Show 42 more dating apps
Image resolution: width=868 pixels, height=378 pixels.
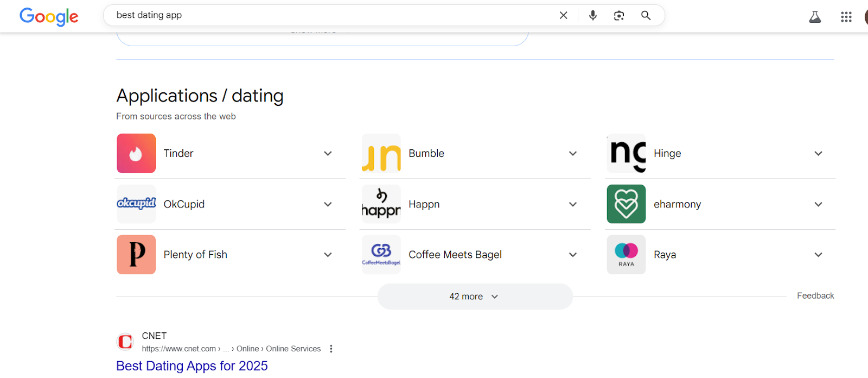[x=475, y=297]
